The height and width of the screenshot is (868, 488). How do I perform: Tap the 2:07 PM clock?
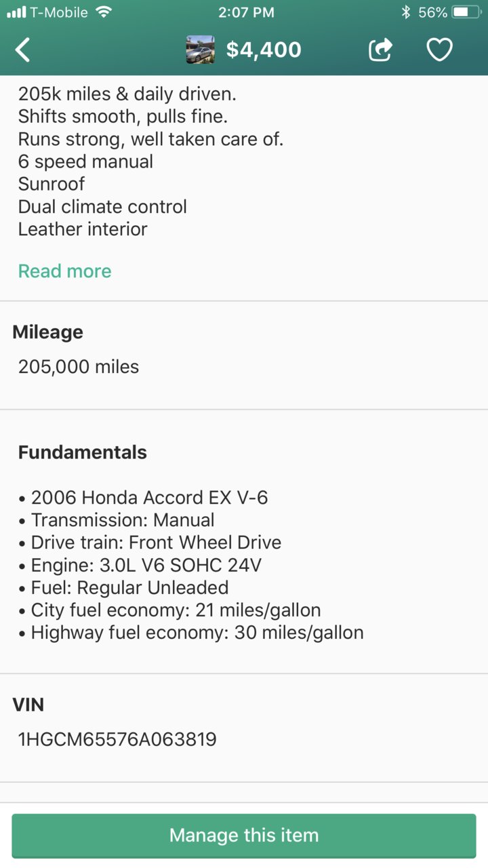246,12
